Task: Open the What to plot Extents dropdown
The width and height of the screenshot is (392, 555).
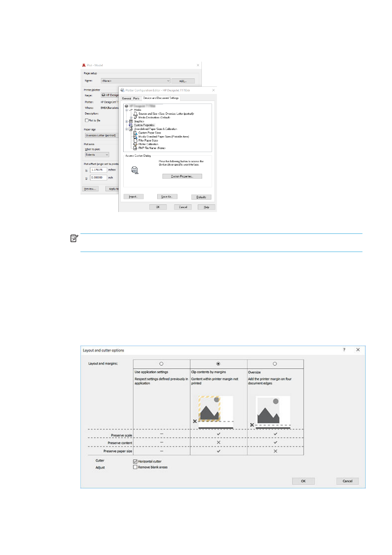Action: 97,155
